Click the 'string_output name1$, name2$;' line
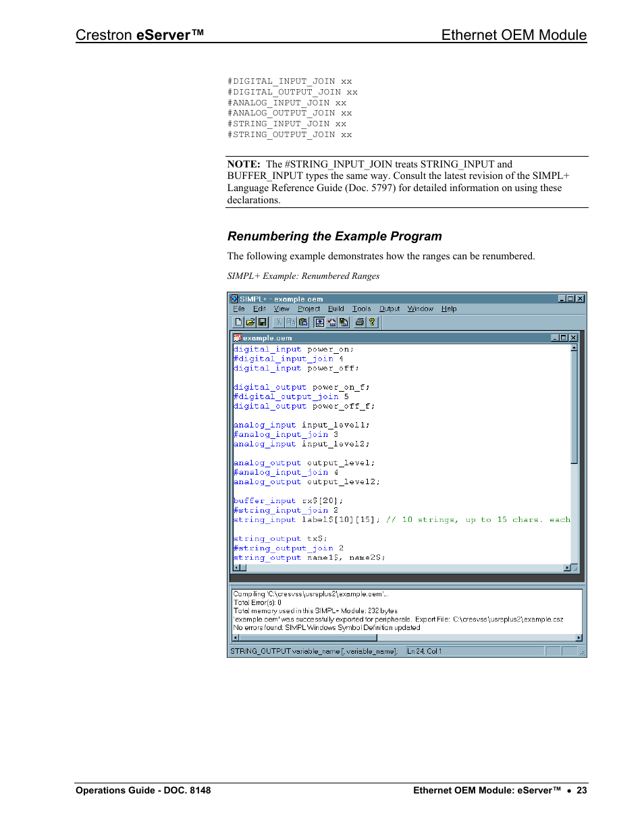The width and height of the screenshot is (644, 834). [310, 557]
